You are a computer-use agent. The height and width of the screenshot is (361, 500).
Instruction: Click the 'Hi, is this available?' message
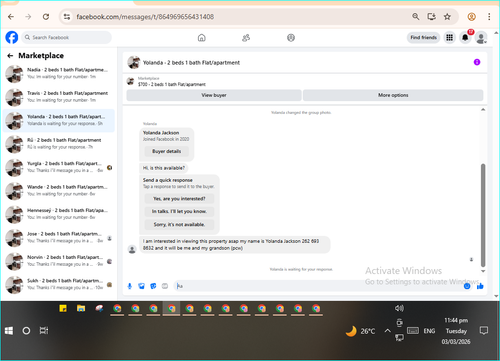click(164, 168)
